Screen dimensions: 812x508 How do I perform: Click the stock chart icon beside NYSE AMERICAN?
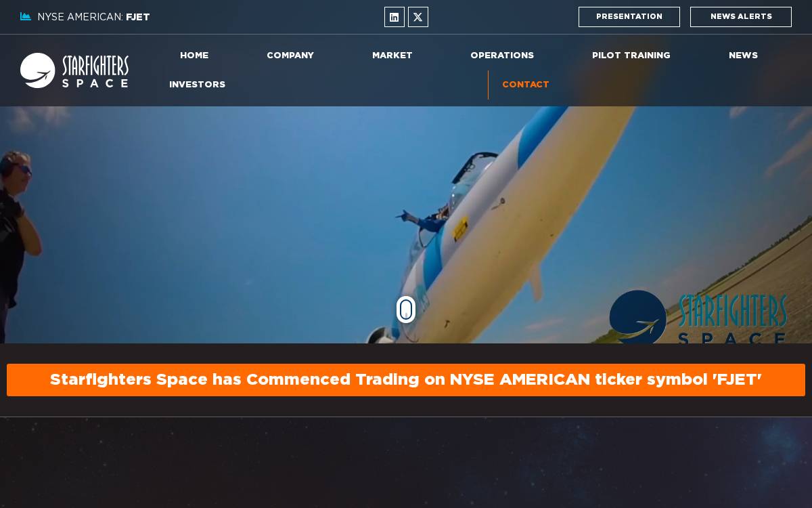point(26,17)
